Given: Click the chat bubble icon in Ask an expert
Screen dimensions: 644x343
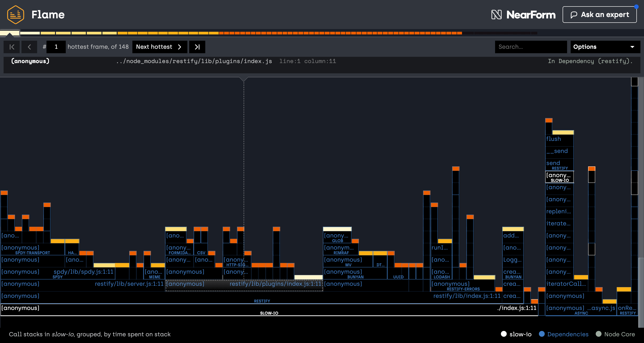Looking at the screenshot, I should (x=574, y=15).
